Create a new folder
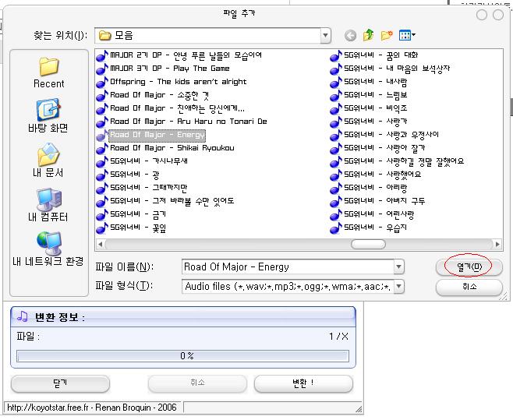The width and height of the screenshot is (513, 420). click(x=387, y=35)
